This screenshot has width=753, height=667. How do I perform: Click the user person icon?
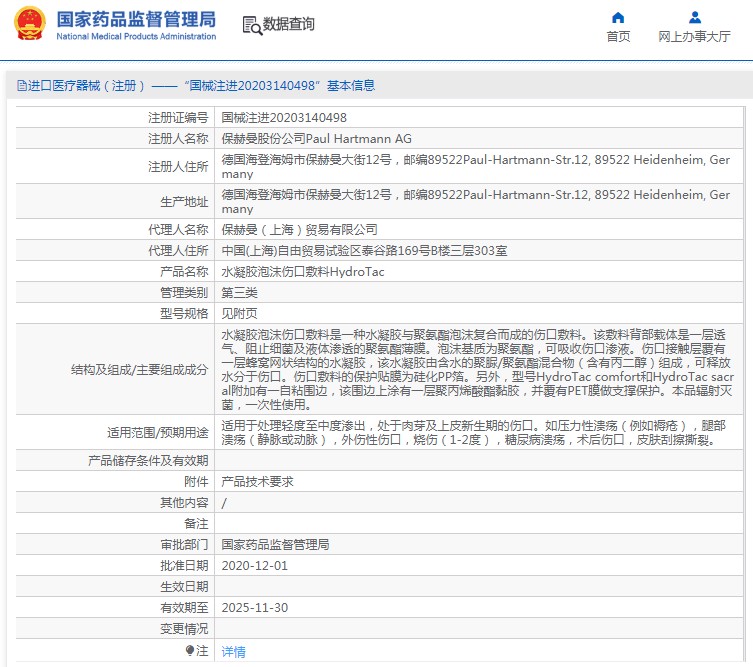[x=694, y=18]
